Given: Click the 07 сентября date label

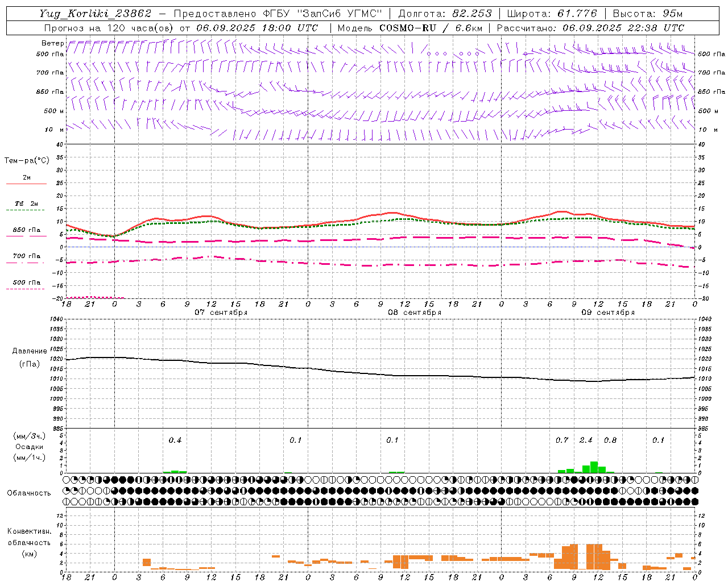Looking at the screenshot, I should pyautogui.click(x=221, y=313).
